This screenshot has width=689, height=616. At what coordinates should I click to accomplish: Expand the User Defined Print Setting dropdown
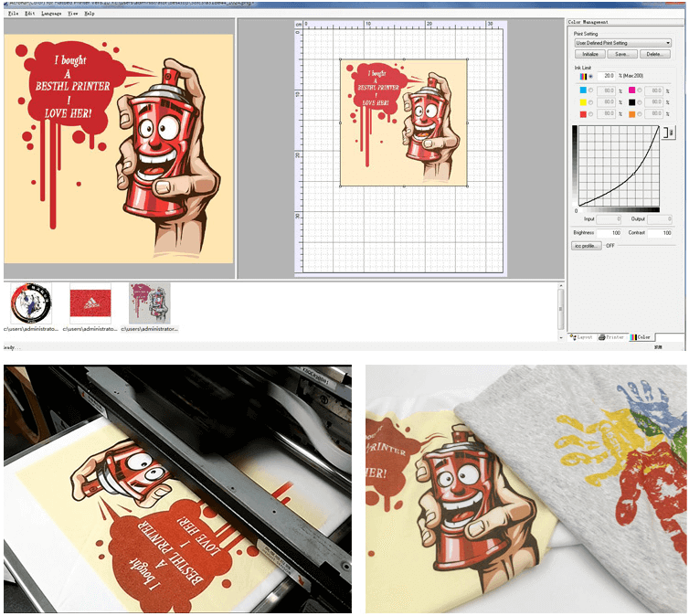coord(623,43)
